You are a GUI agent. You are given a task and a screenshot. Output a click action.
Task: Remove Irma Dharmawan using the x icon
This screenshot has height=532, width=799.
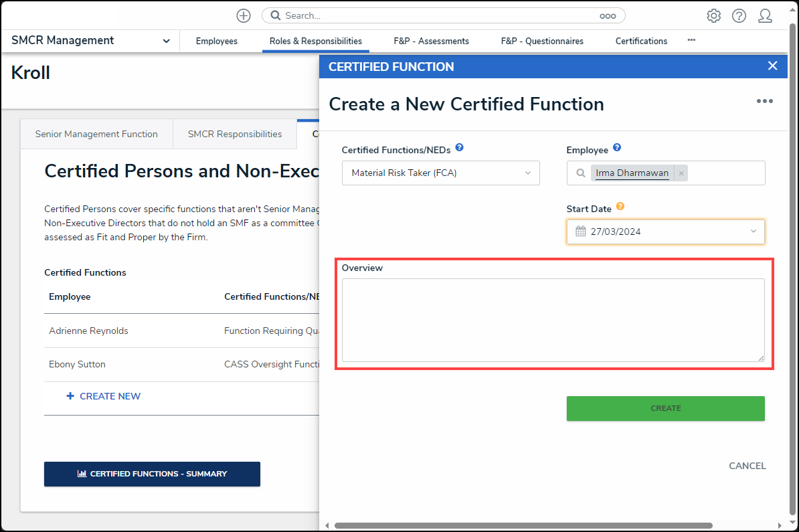[x=681, y=173]
